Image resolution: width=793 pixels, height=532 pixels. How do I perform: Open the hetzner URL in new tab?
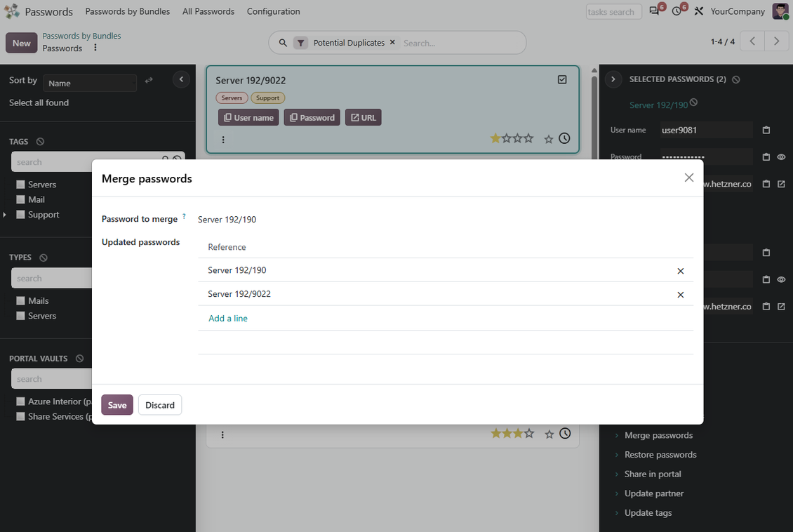coord(781,184)
